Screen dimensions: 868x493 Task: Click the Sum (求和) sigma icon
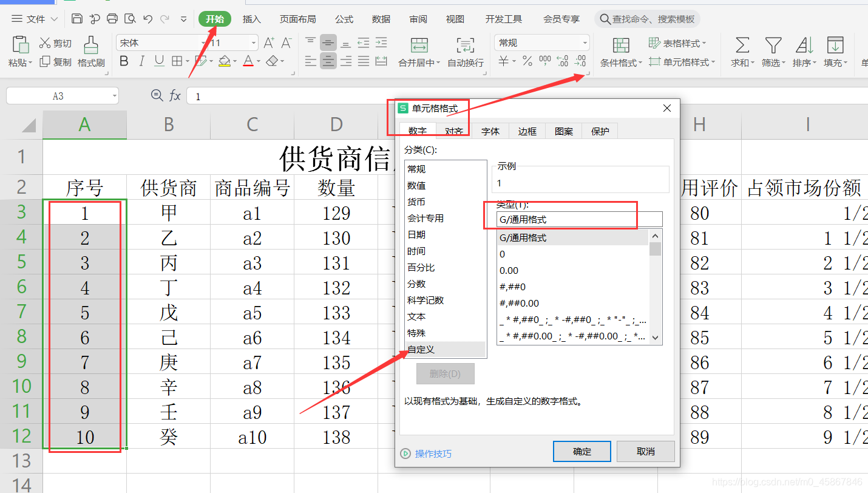click(x=742, y=45)
